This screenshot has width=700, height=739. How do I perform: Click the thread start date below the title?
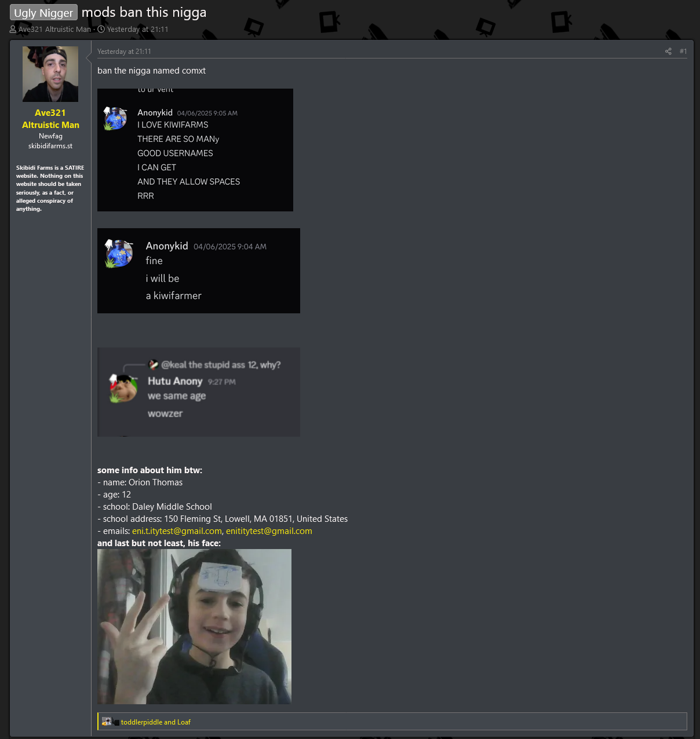click(x=137, y=29)
